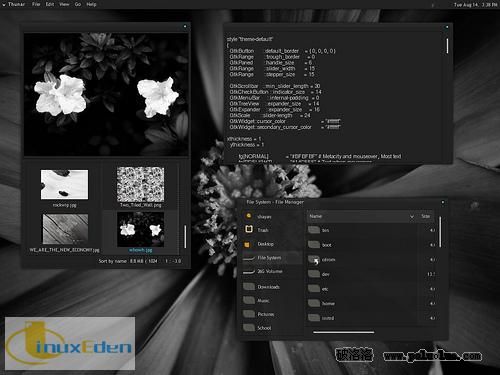Image resolution: width=500 pixels, height=375 pixels.
Task: Select the Two_Tiled_Wall.png thumbnail
Action: coord(140,184)
